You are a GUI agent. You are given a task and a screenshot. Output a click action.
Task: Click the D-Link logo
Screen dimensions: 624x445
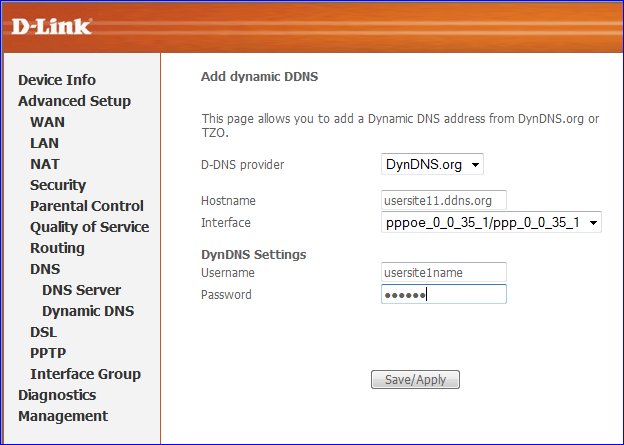click(x=52, y=26)
